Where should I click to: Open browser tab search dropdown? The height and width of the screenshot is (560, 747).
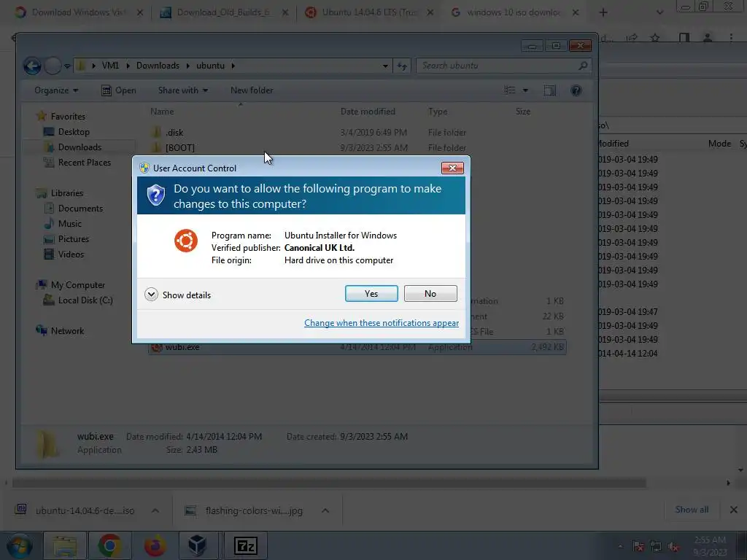click(x=659, y=12)
